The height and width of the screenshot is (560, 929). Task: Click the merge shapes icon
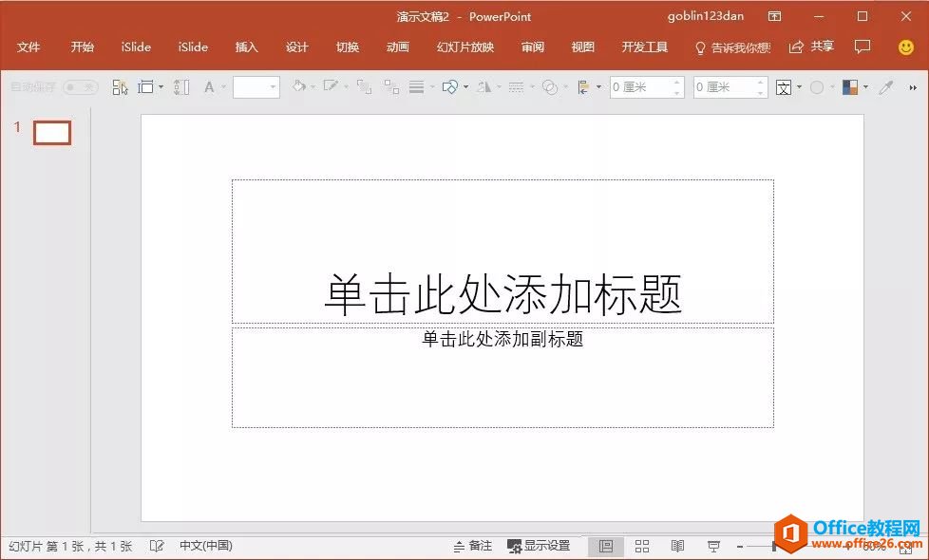(550, 87)
